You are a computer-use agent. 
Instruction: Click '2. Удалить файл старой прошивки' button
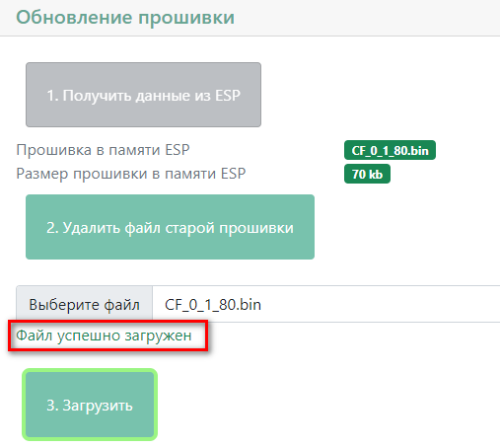170,227
